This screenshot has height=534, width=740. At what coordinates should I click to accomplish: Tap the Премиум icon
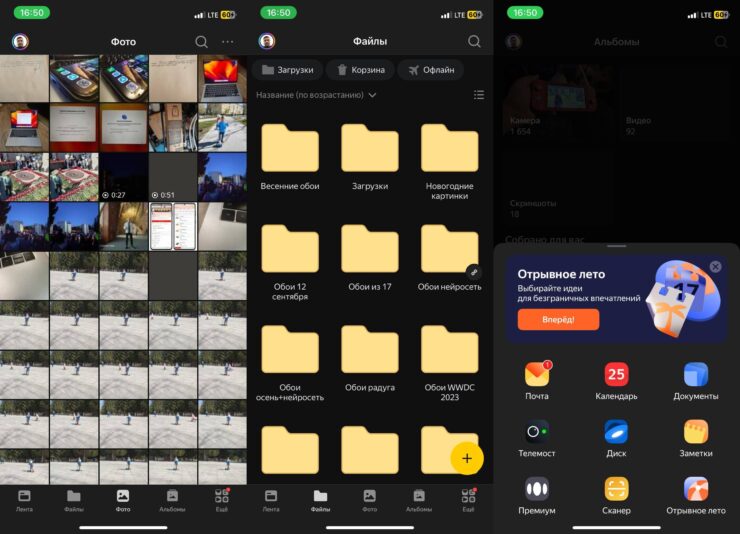[537, 489]
